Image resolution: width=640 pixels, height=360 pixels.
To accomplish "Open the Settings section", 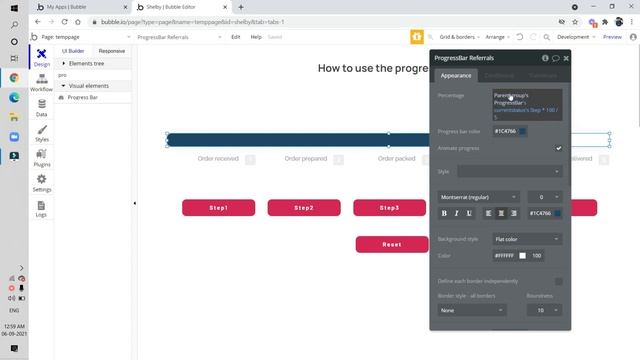I will (42, 183).
